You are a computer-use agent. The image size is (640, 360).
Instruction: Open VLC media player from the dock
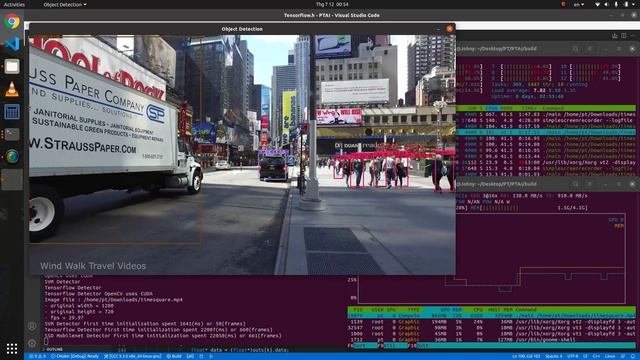[x=12, y=89]
